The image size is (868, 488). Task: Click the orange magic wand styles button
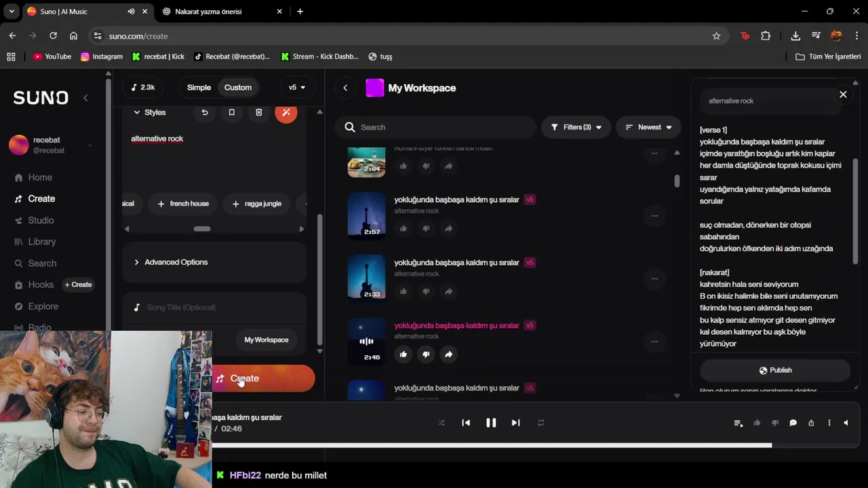pyautogui.click(x=286, y=113)
